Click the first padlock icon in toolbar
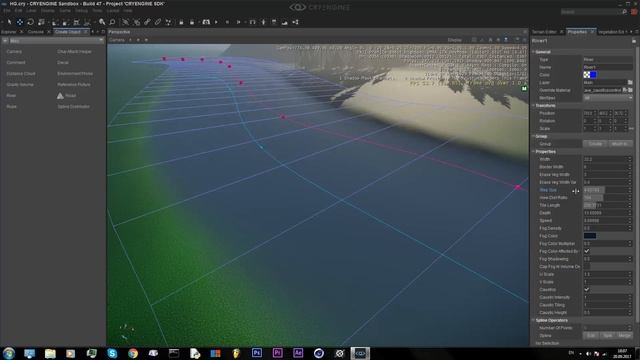The image size is (640, 360). [x=181, y=22]
